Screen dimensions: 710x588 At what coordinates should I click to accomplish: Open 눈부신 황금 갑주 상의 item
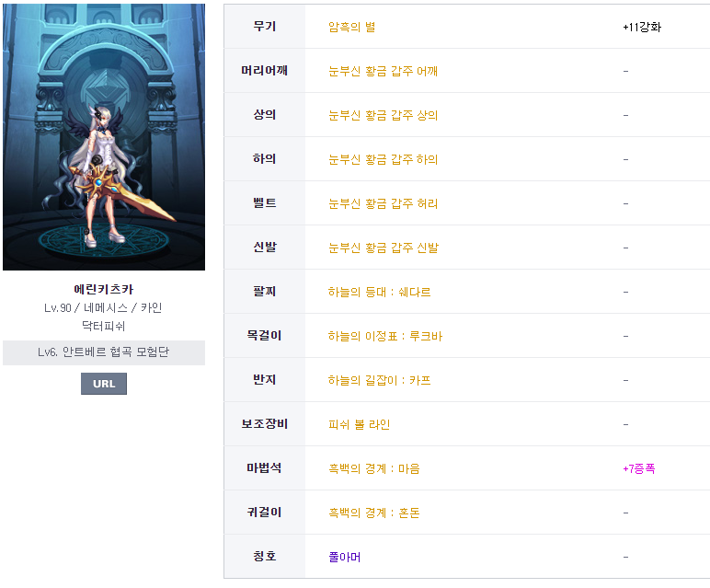click(384, 115)
